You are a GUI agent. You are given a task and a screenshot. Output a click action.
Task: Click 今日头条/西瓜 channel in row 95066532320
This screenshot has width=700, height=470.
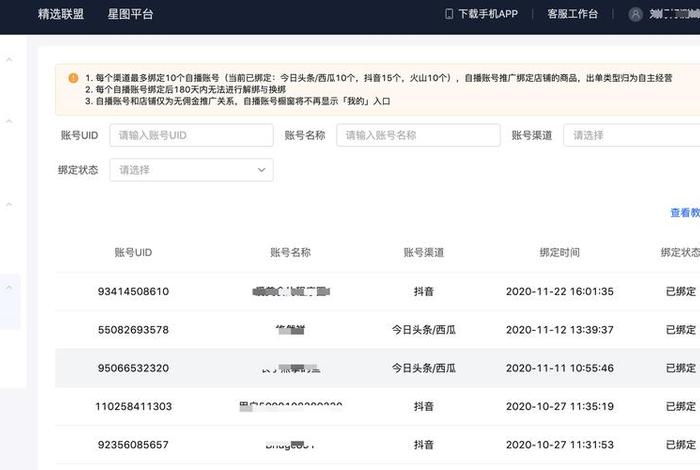(424, 368)
